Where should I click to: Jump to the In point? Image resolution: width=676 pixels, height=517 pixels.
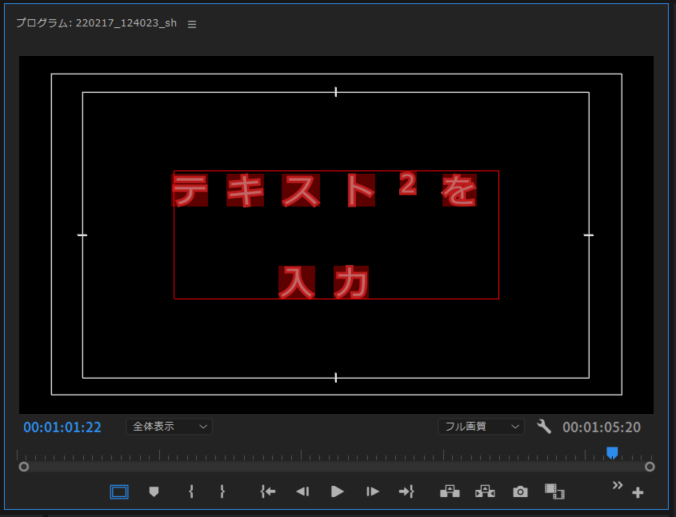(267, 491)
